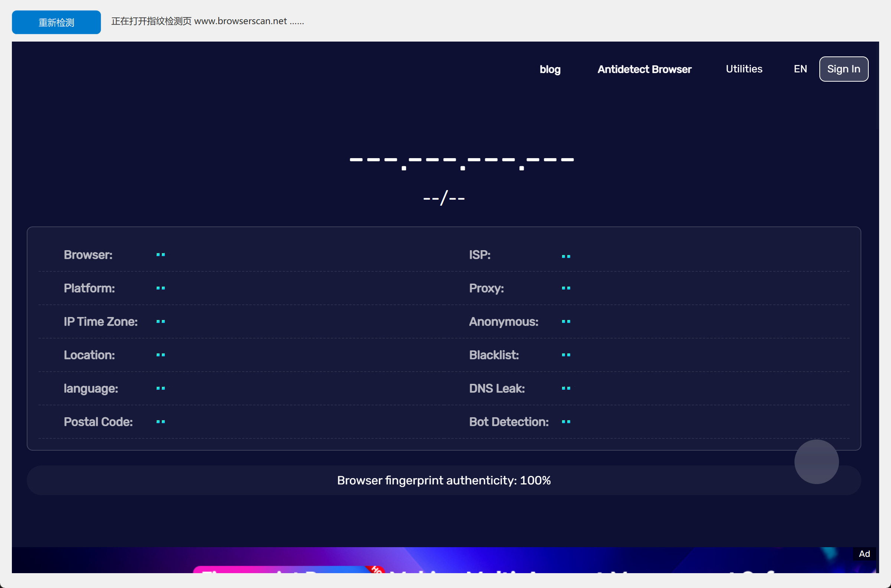Select the Postal Code: label
The height and width of the screenshot is (588, 891).
[x=98, y=422]
